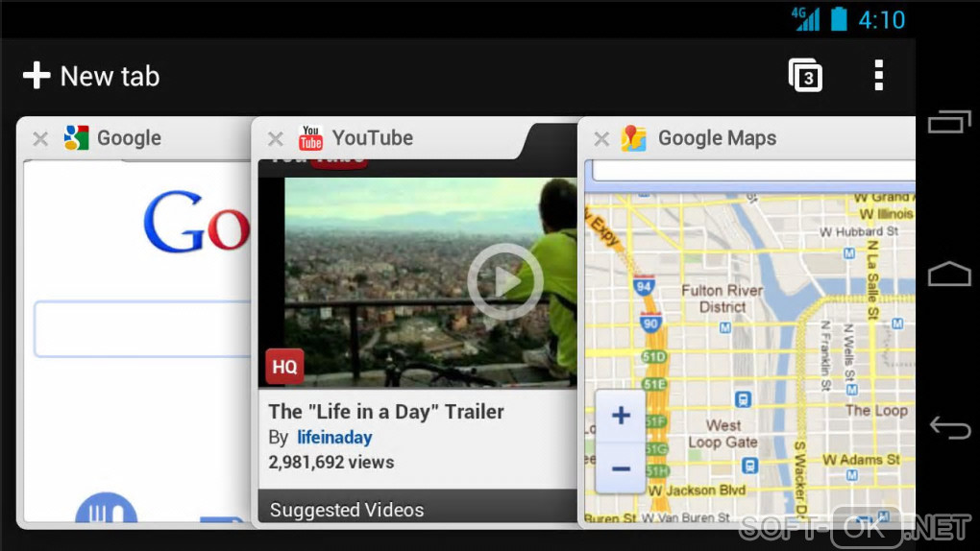Screen dimensions: 980x551
Task: Click The Loop map label
Action: tap(876, 411)
